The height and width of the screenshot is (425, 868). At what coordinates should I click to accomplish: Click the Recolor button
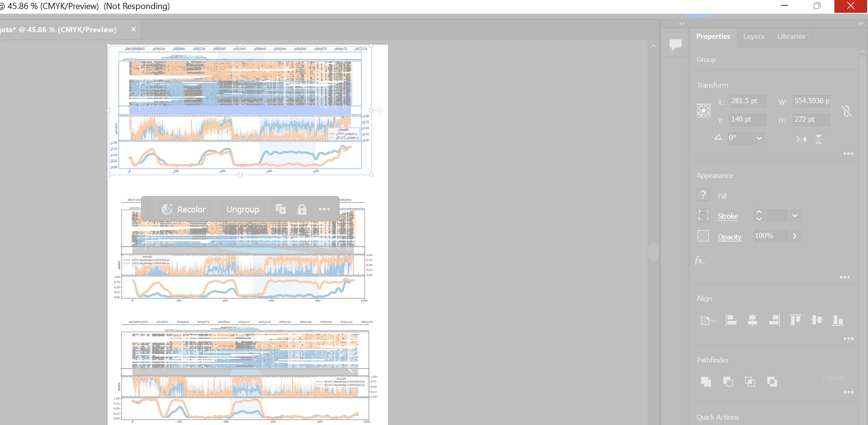click(x=184, y=209)
